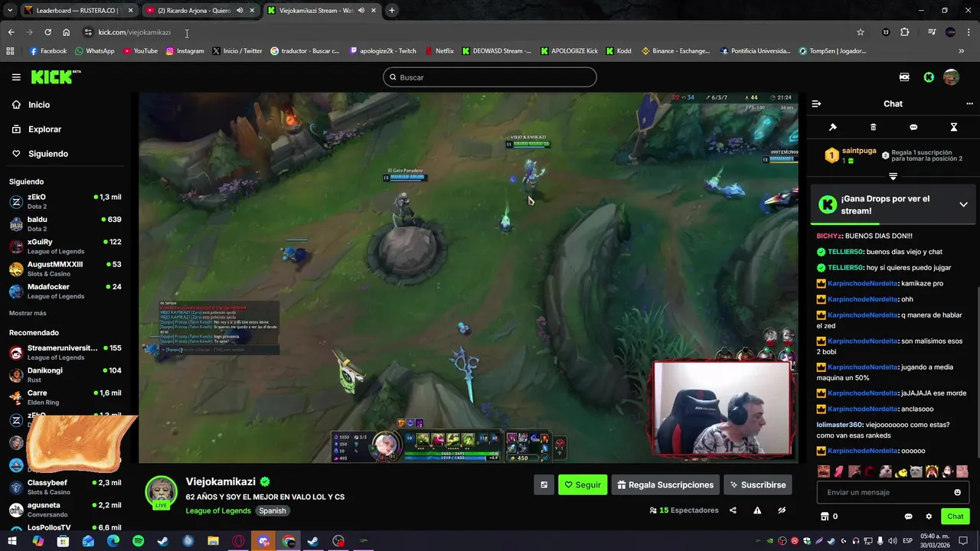This screenshot has width=980, height=551.
Task: Click the Windows Start button
Action: click(13, 541)
